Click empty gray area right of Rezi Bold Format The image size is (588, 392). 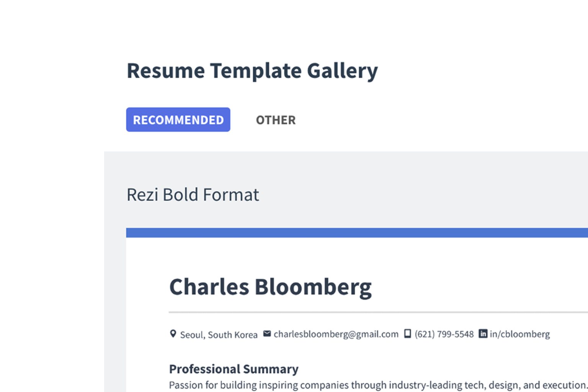point(421,195)
